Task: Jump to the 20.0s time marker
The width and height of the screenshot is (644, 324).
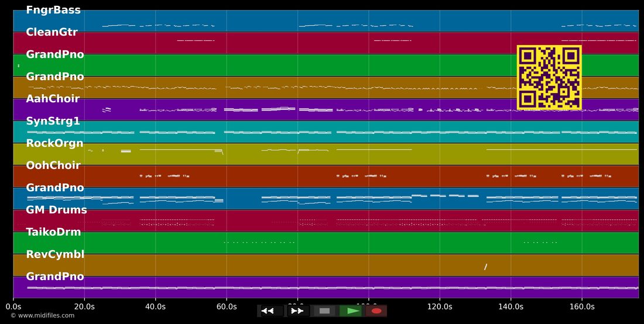Action: tap(85, 306)
